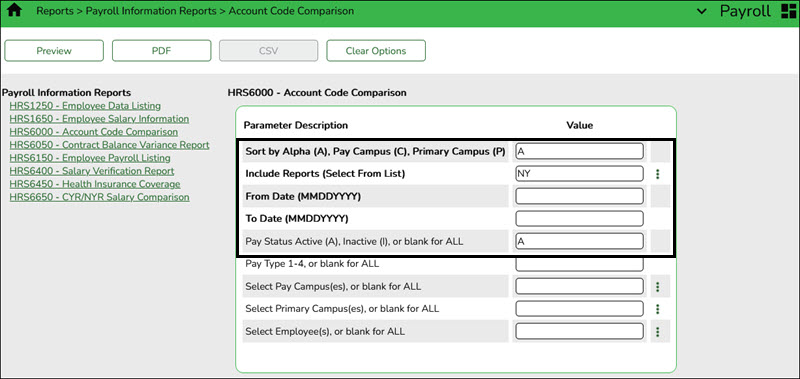Open HRS1650 - Employee Salary Information
Viewport: 800px width, 379px height.
pos(99,119)
